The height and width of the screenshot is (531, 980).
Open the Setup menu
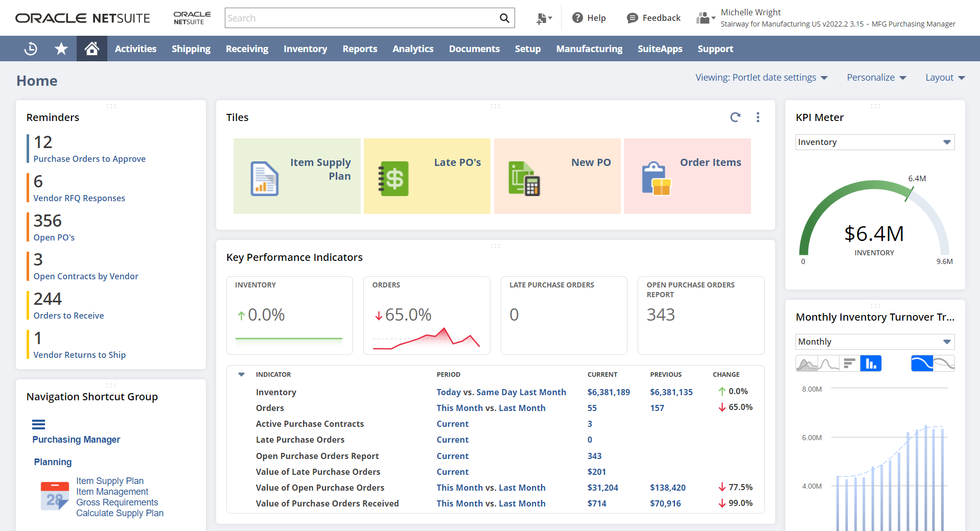pos(528,49)
